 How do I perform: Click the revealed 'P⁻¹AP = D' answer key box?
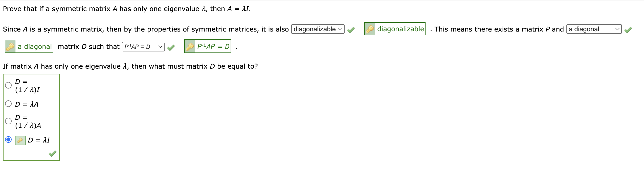(208, 46)
